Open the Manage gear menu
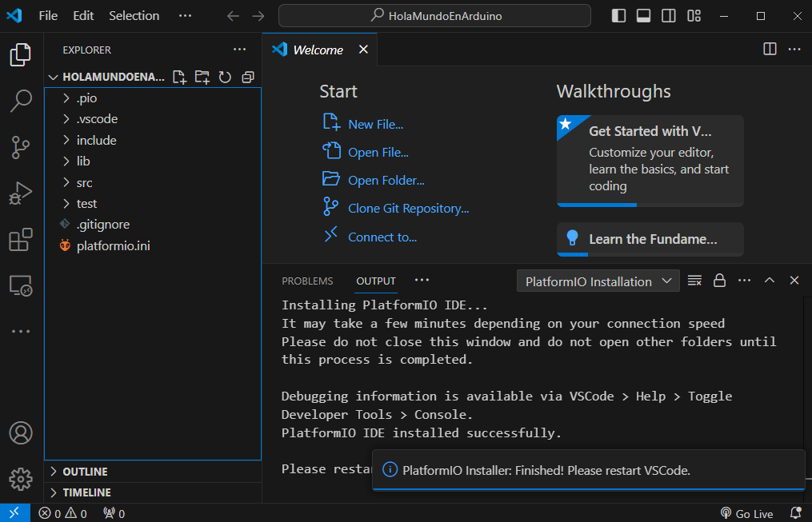 pyautogui.click(x=21, y=479)
